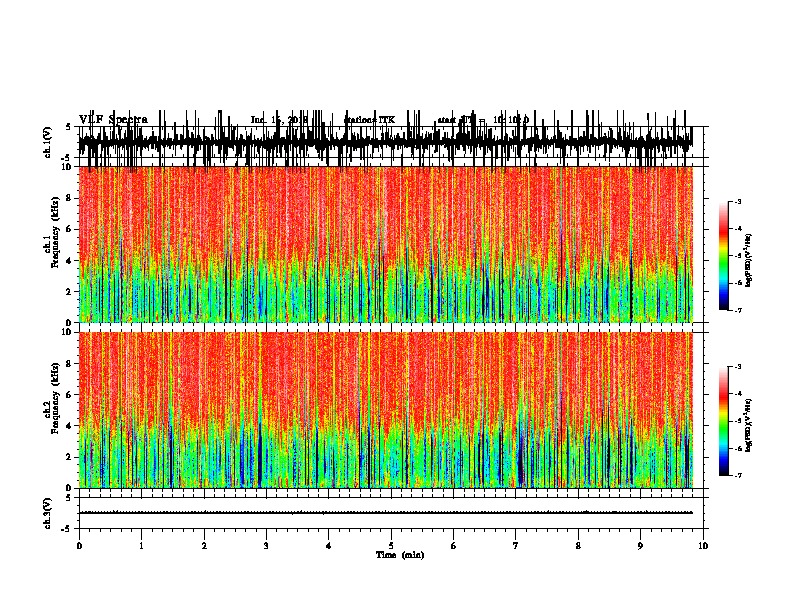This screenshot has width=792, height=612.
Task: Click the ch.2 color bar log(PSD) label
Action: (x=749, y=426)
